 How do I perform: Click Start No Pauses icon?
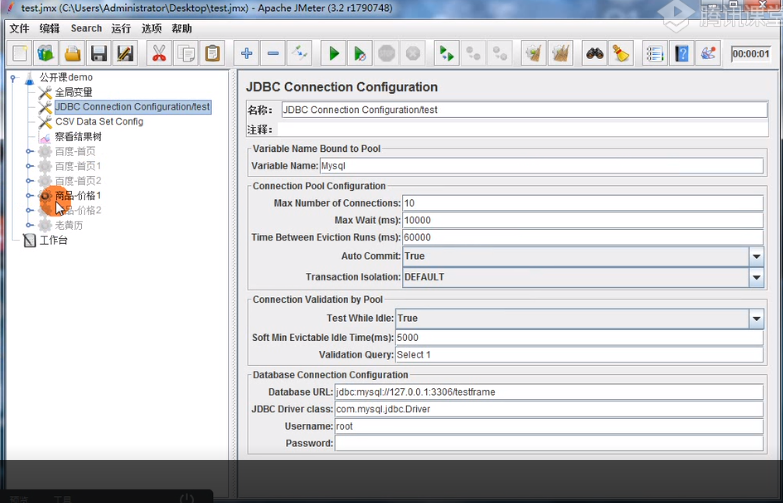tap(360, 53)
